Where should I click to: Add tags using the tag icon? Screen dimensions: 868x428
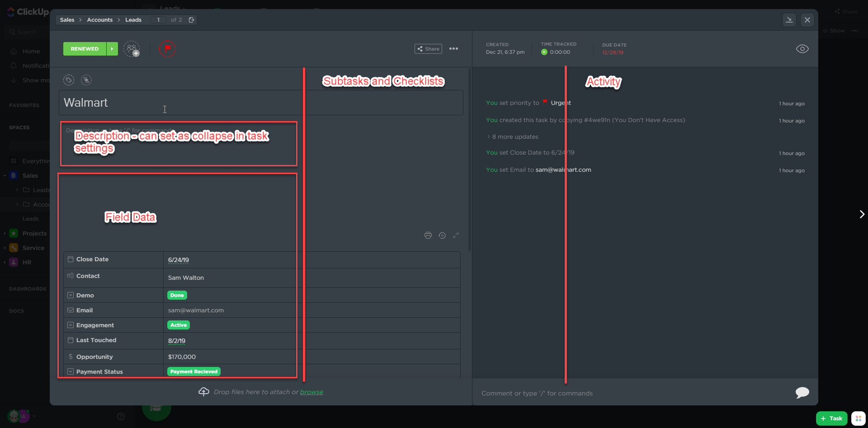69,80
